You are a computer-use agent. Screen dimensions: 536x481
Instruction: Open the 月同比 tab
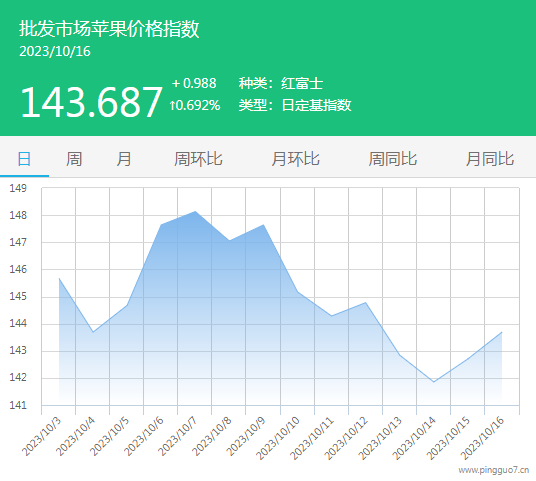(490, 159)
